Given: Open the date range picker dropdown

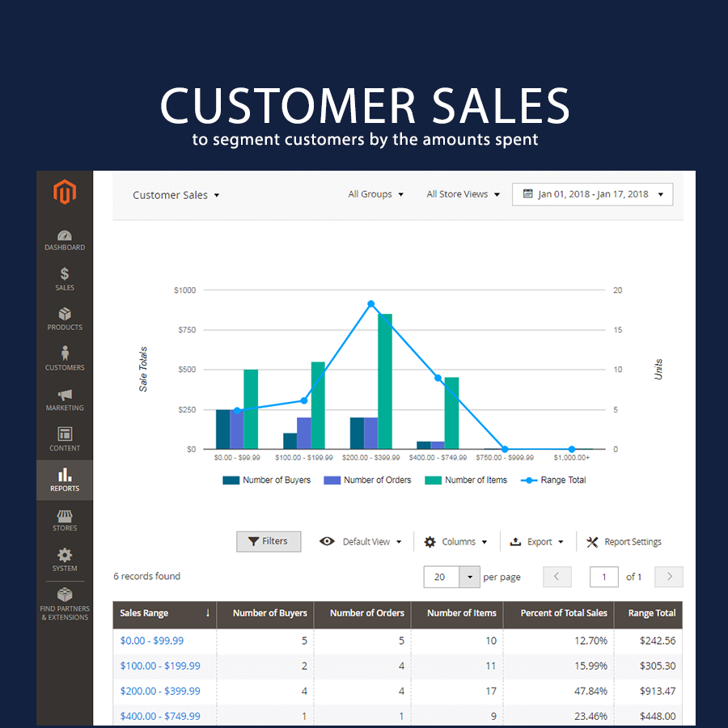Looking at the screenshot, I should click(592, 194).
